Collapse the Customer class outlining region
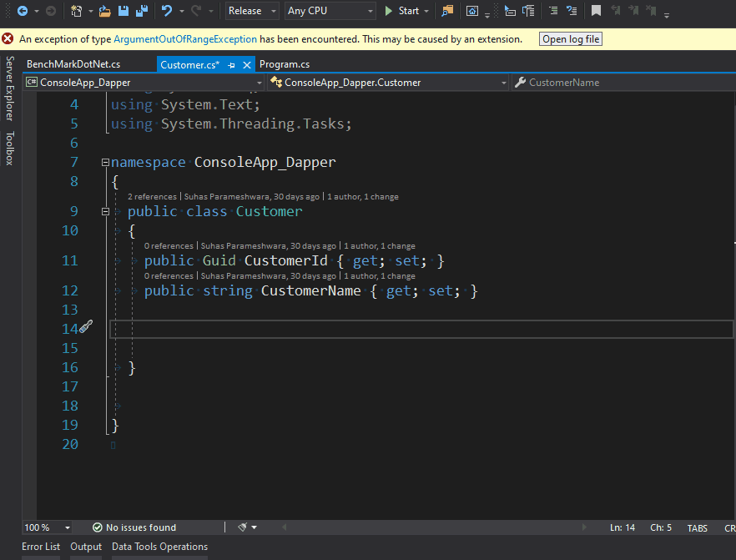736x560 pixels. [105, 212]
